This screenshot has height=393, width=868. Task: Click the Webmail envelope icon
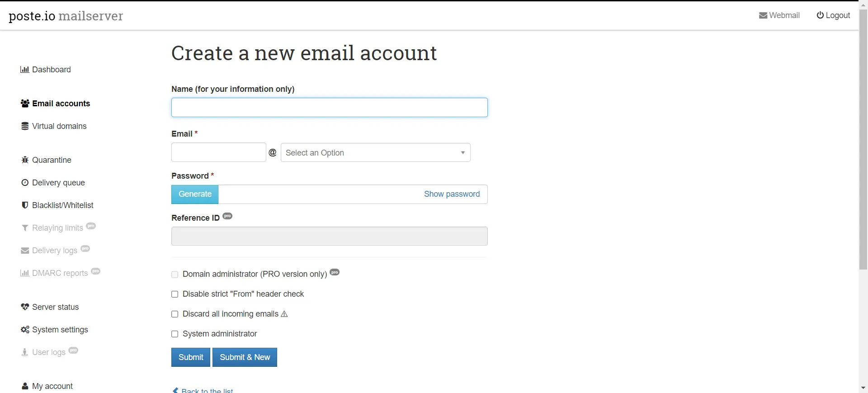(763, 15)
